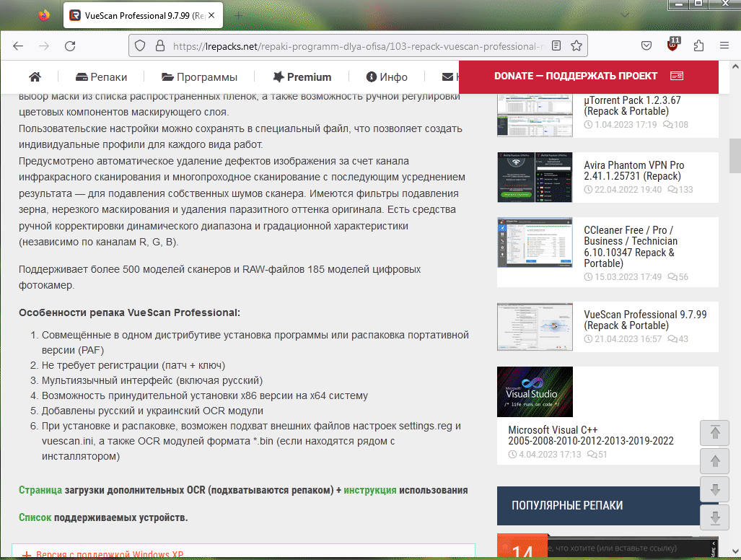741x560 pixels.
Task: Bookmark this page with the star icon
Action: (576, 46)
